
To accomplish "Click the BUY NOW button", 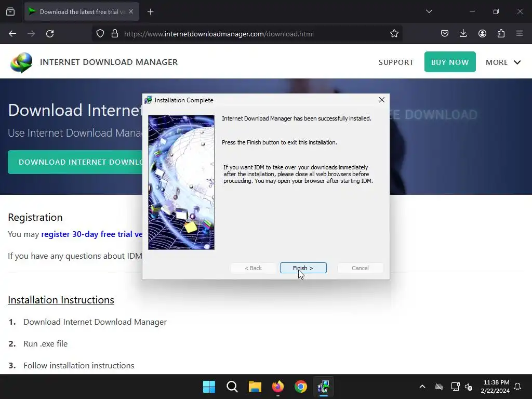I will [x=450, y=62].
